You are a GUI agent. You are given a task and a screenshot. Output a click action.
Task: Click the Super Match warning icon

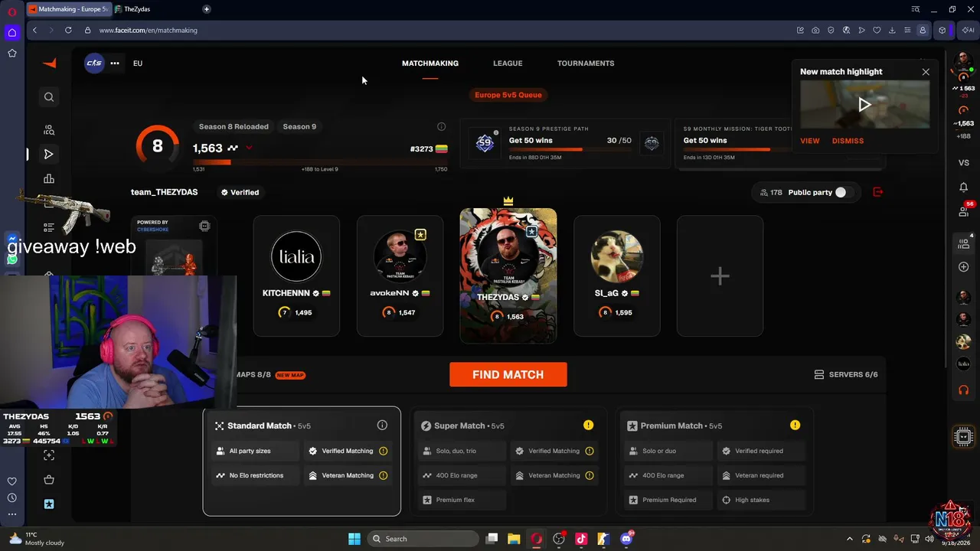[588, 425]
